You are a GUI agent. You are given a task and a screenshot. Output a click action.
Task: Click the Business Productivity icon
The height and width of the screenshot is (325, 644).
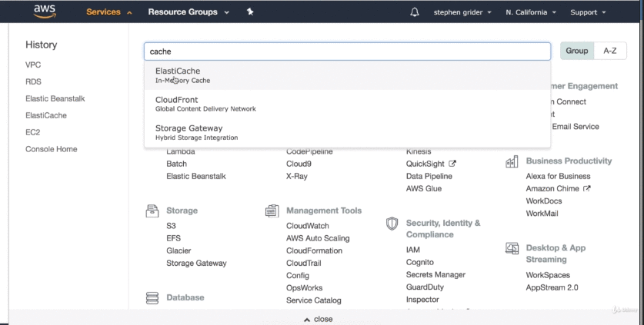coord(512,161)
